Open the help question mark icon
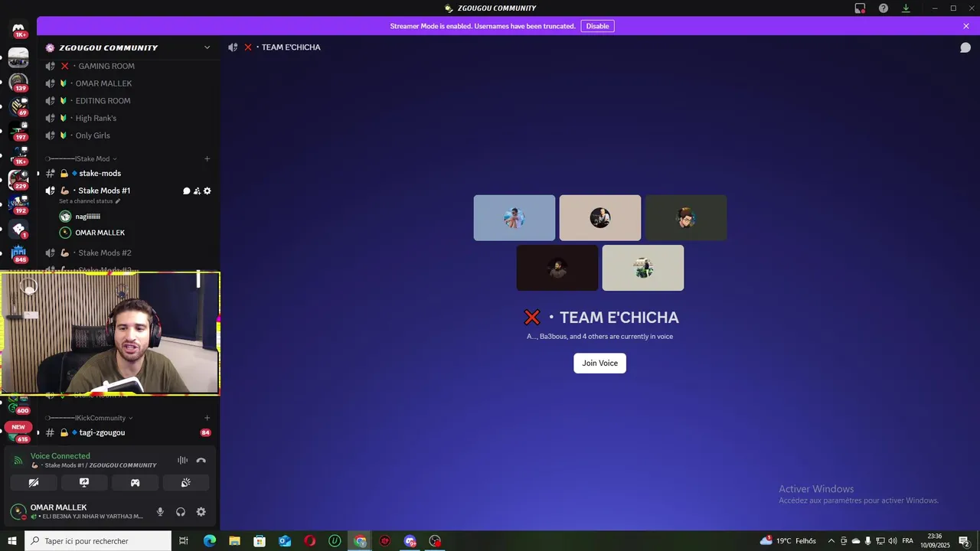The image size is (980, 551). [884, 8]
